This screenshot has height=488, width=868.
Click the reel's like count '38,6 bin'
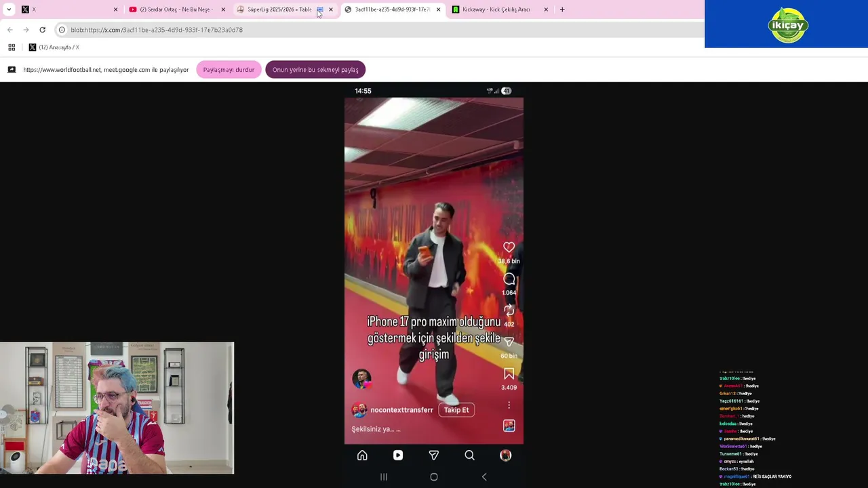509,261
